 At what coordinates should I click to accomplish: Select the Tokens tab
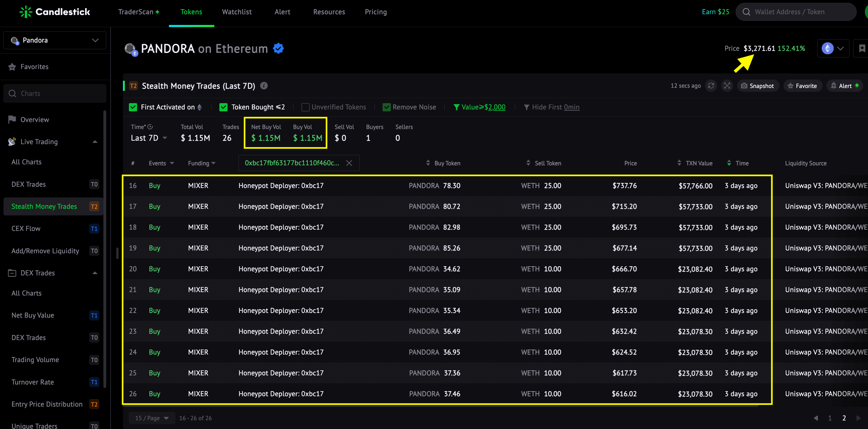click(191, 12)
